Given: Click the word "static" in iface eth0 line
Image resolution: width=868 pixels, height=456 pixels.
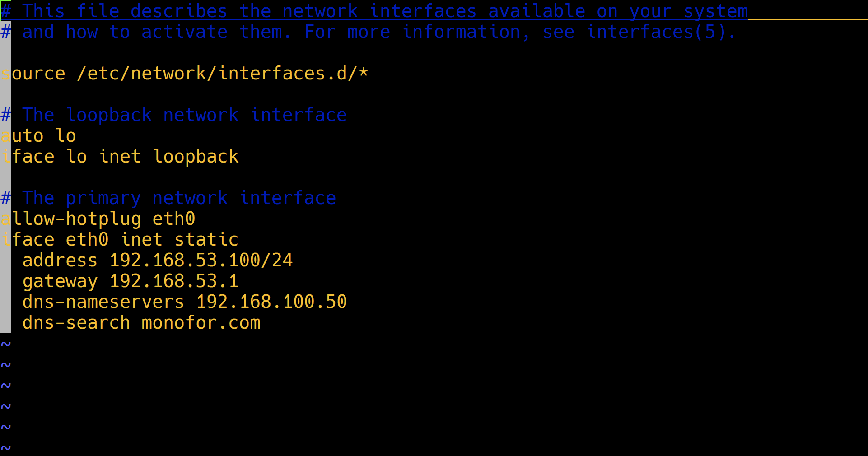Looking at the screenshot, I should 206,239.
